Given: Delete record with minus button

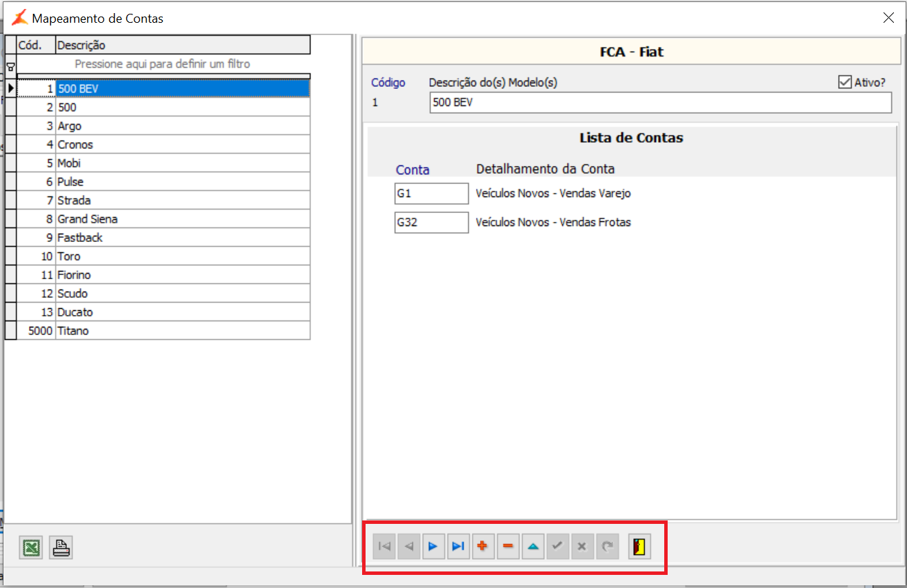Looking at the screenshot, I should click(508, 547).
